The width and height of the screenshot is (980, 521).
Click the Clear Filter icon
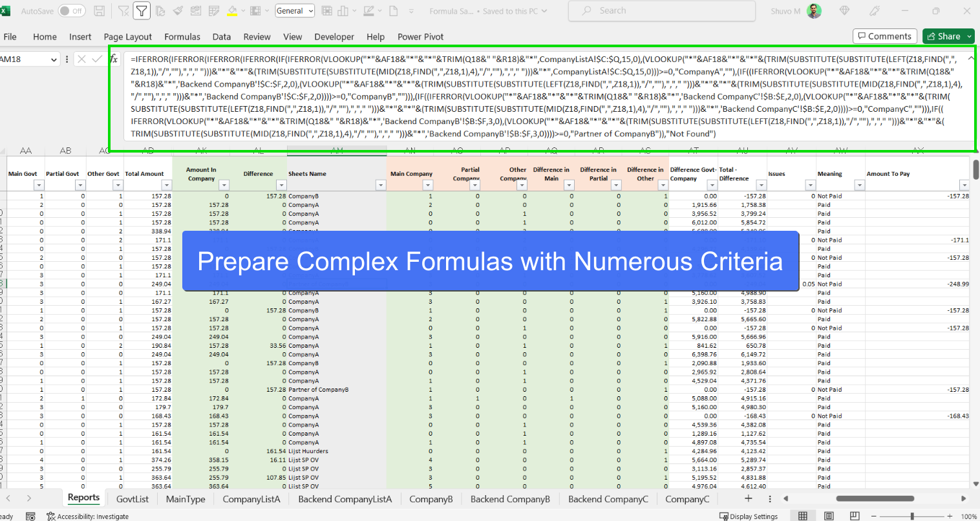coord(123,11)
